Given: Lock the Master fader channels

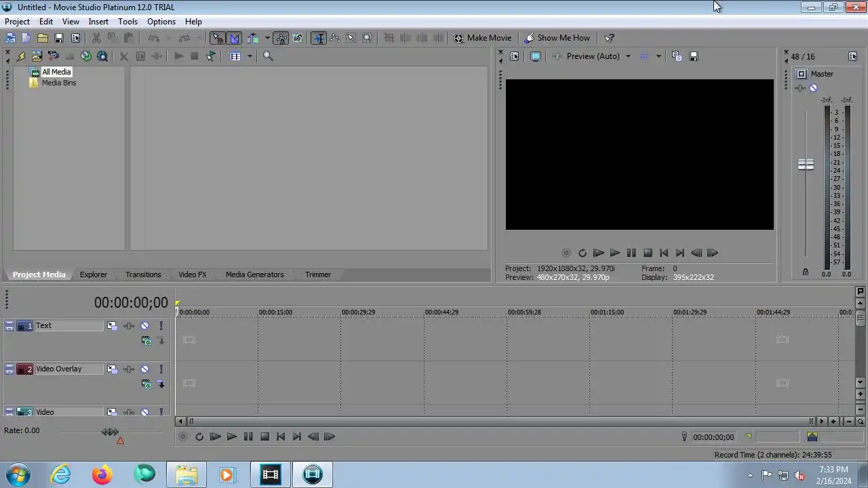Looking at the screenshot, I should coord(806,272).
